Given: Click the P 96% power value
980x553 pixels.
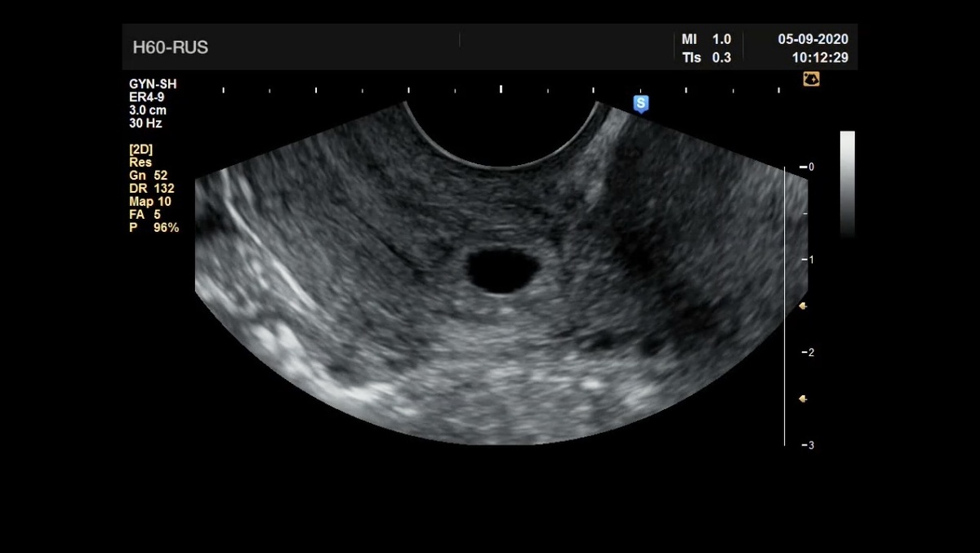Looking at the screenshot, I should coord(154,228).
